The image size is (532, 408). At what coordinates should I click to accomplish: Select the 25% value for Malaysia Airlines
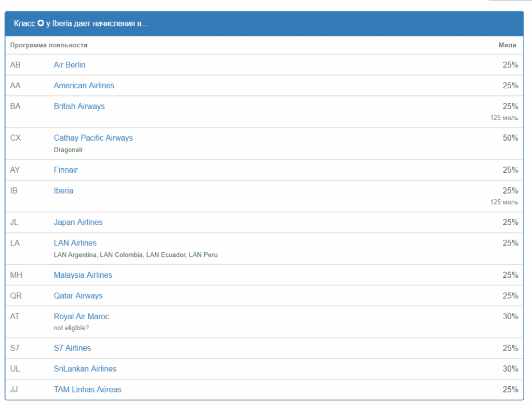(510, 275)
